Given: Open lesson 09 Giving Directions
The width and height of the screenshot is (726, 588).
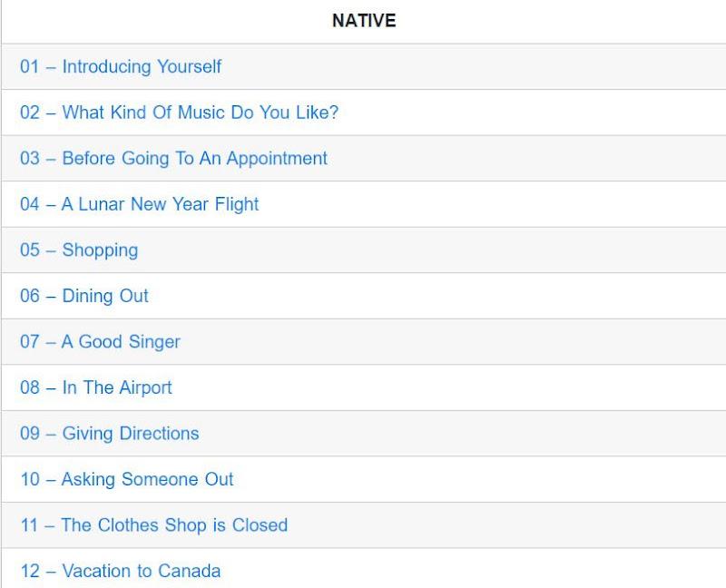Looking at the screenshot, I should pyautogui.click(x=109, y=434).
